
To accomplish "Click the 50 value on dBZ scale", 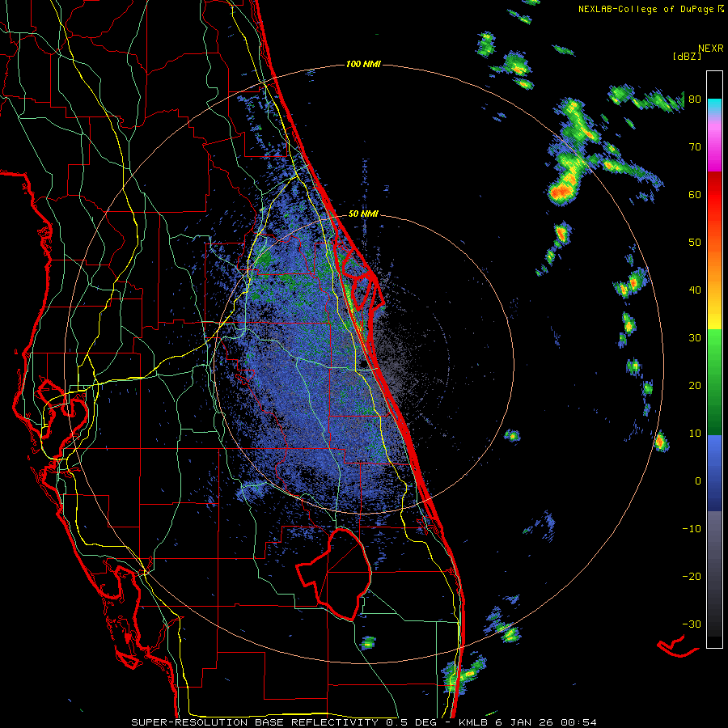I will click(x=695, y=243).
